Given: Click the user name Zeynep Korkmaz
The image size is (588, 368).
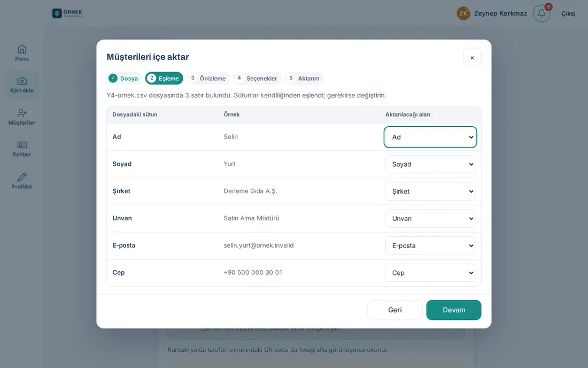Looking at the screenshot, I should pos(500,13).
